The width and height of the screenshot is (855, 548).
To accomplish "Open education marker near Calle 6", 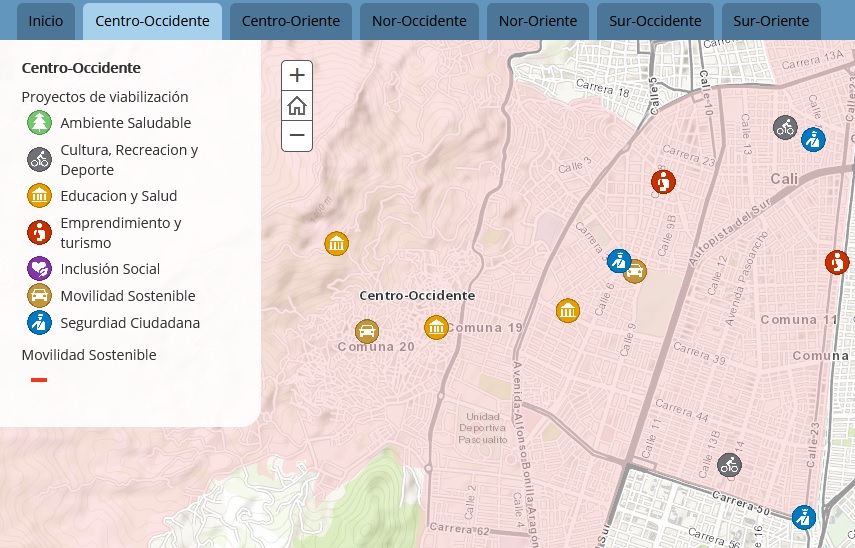I will [x=568, y=311].
